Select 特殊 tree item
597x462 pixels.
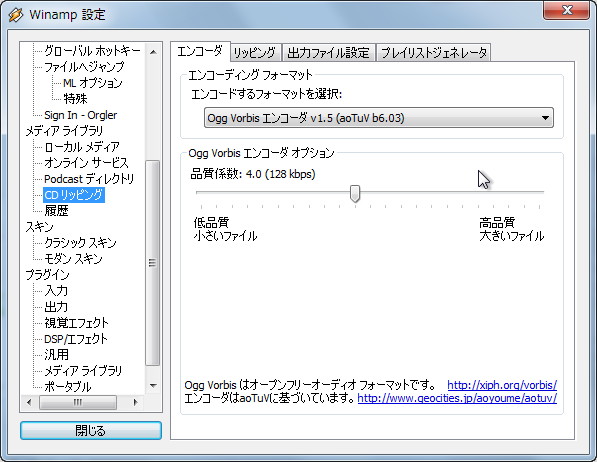(x=75, y=99)
